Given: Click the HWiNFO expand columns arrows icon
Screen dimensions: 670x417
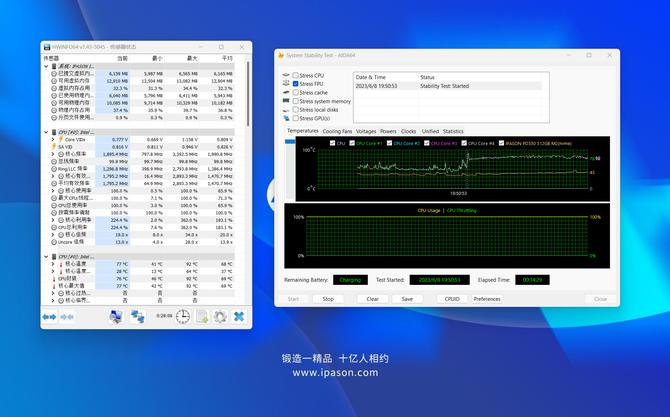Looking at the screenshot, I should [49, 317].
